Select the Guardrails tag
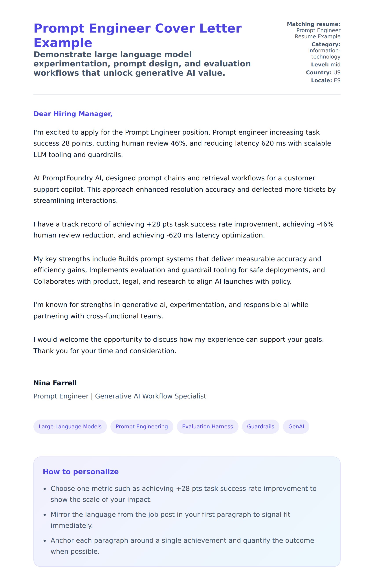This screenshot has height=588, width=374. coord(260,426)
